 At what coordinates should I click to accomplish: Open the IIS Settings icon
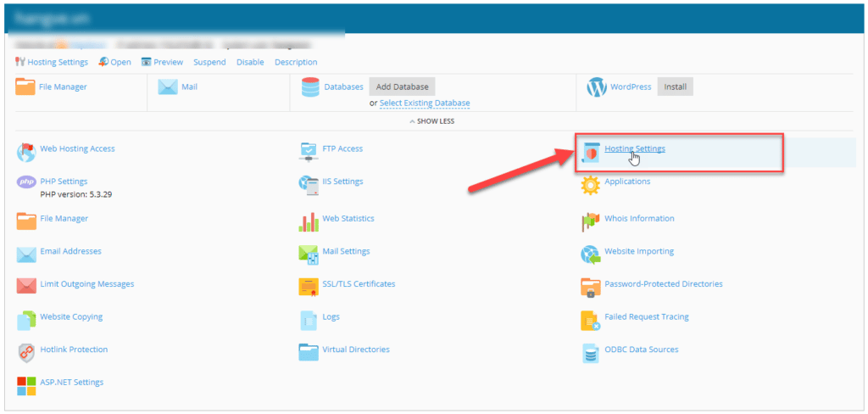tap(309, 183)
